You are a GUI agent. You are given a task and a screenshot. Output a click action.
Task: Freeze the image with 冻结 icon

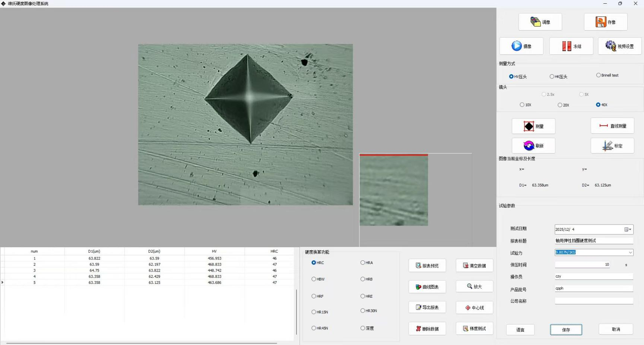(567, 46)
